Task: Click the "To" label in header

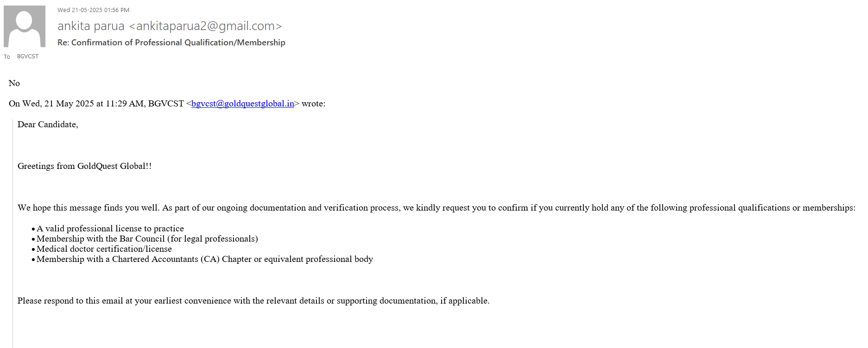Action: [x=7, y=57]
